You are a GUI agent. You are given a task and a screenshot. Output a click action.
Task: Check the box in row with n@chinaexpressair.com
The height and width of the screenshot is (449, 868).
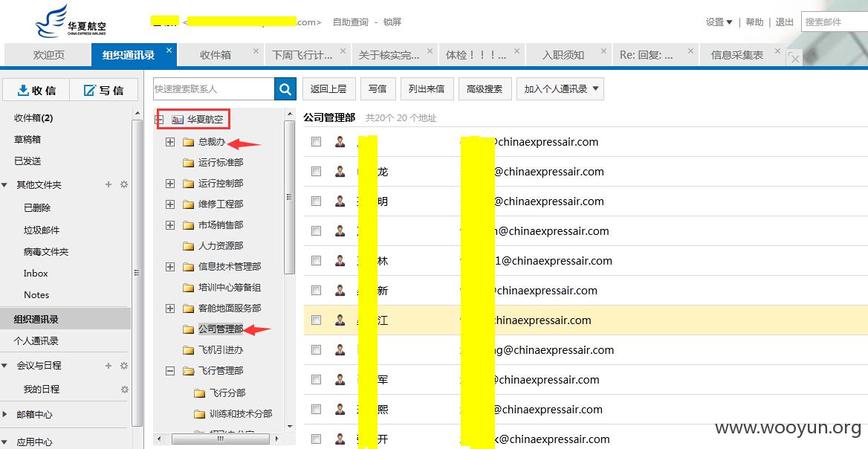click(x=316, y=231)
